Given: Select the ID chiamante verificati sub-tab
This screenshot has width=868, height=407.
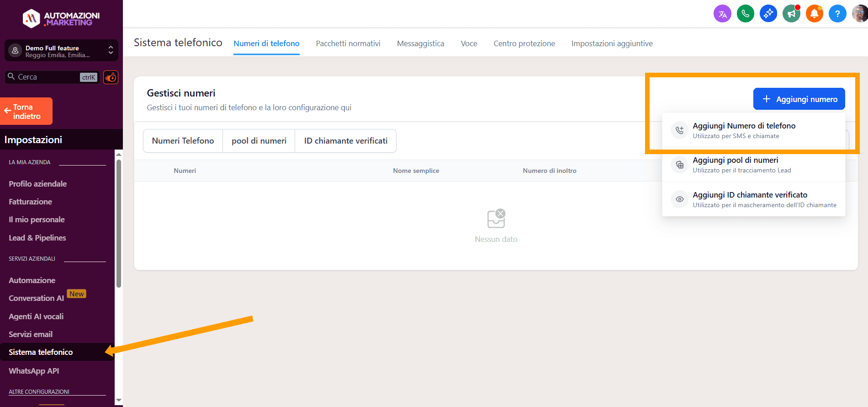Looking at the screenshot, I should click(346, 141).
